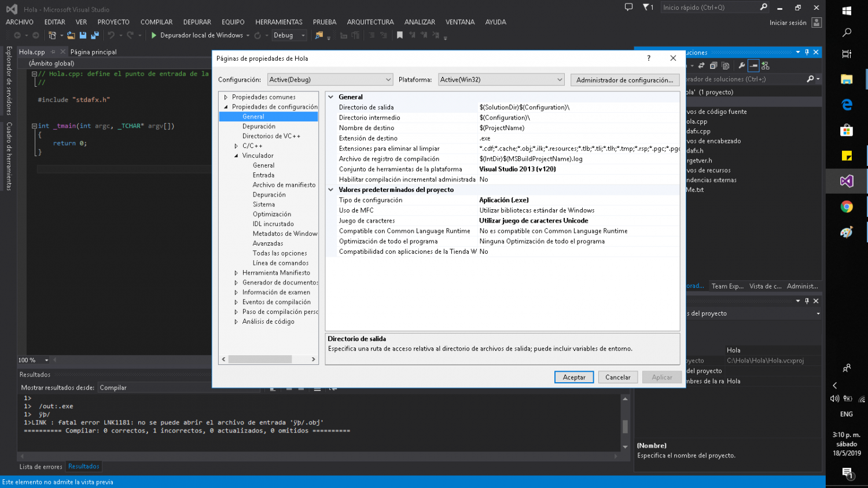Screen dimensions: 868x488
Task: Collapse Valores predeterminados del proyecto group
Action: click(x=331, y=190)
